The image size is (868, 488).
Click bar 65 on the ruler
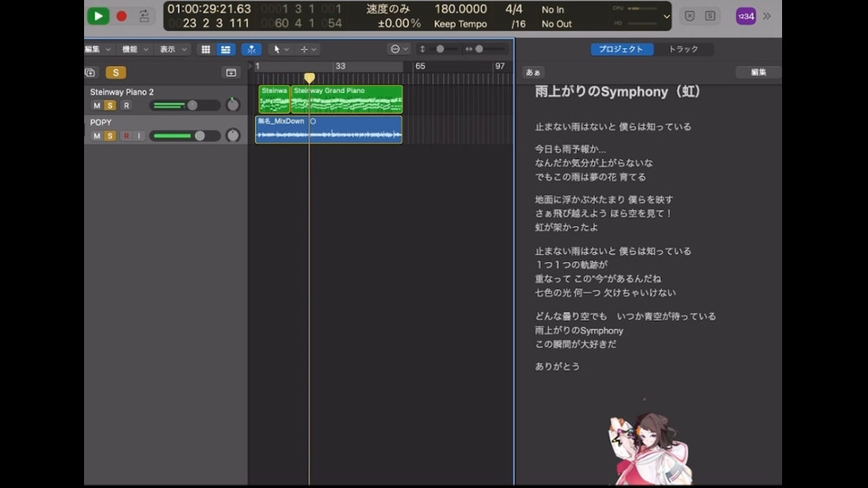tap(420, 66)
